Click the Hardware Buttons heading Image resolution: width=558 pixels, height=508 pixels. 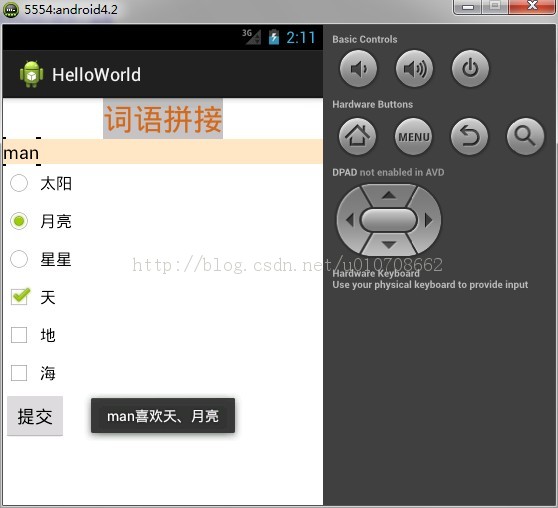click(373, 104)
